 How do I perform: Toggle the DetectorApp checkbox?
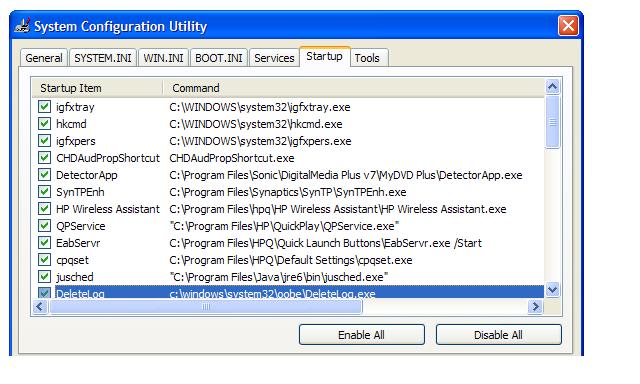click(44, 175)
